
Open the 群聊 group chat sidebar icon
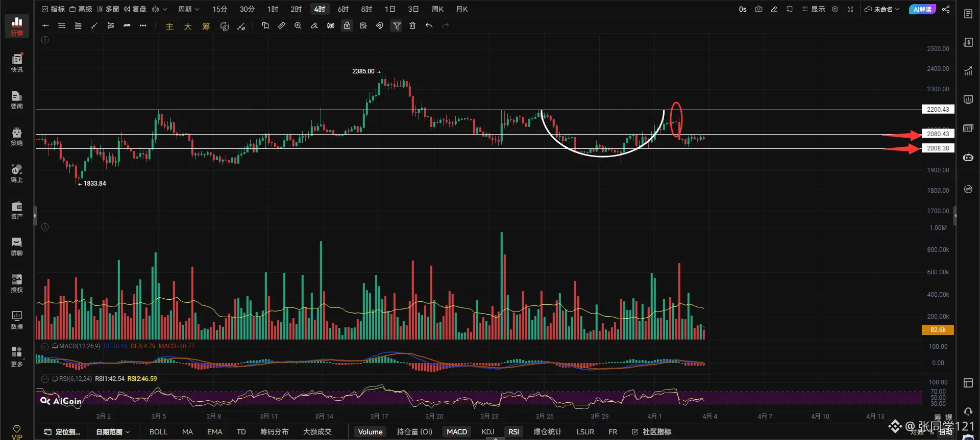pyautogui.click(x=17, y=246)
